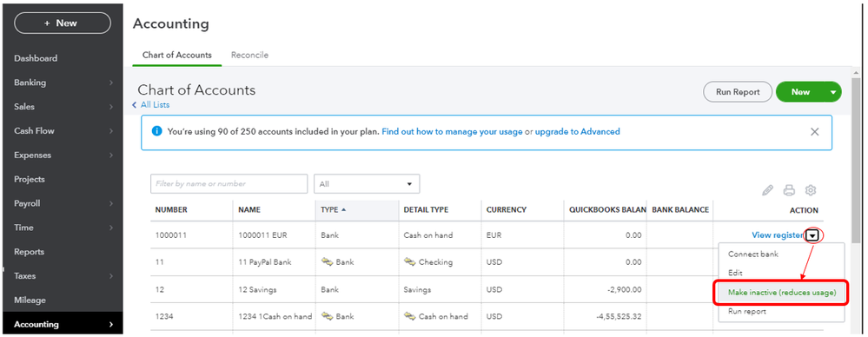Click the green New account button
Viewport: 868px width, 337px height.
point(800,92)
